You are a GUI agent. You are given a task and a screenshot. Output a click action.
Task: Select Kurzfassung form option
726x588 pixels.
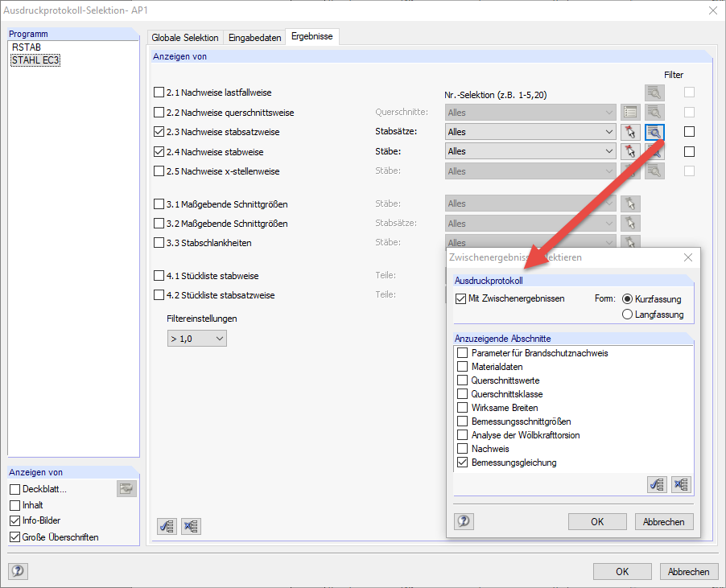pyautogui.click(x=627, y=299)
